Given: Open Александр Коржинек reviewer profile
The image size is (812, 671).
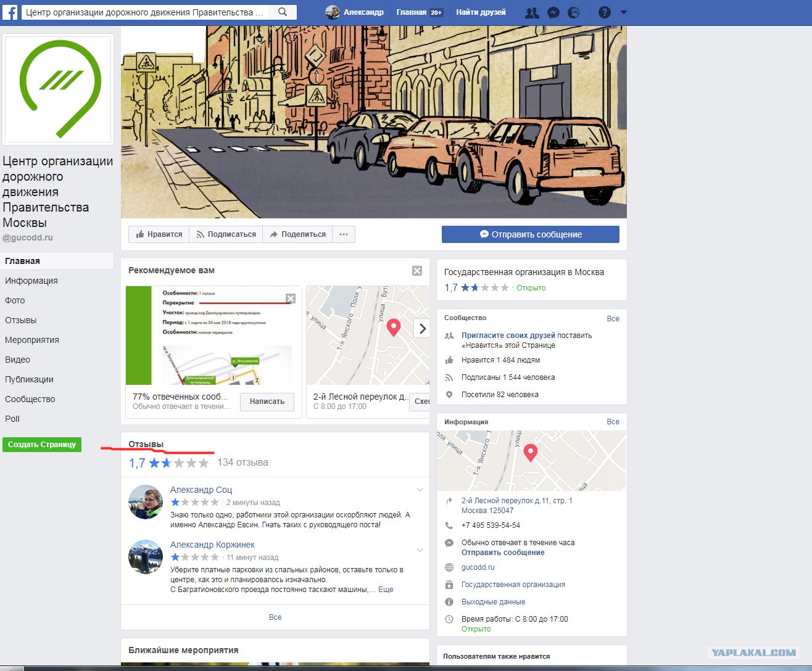Looking at the screenshot, I should coord(212,545).
